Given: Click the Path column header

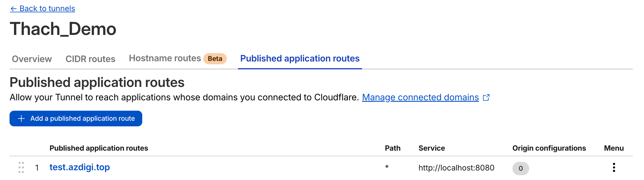Looking at the screenshot, I should [x=392, y=148].
